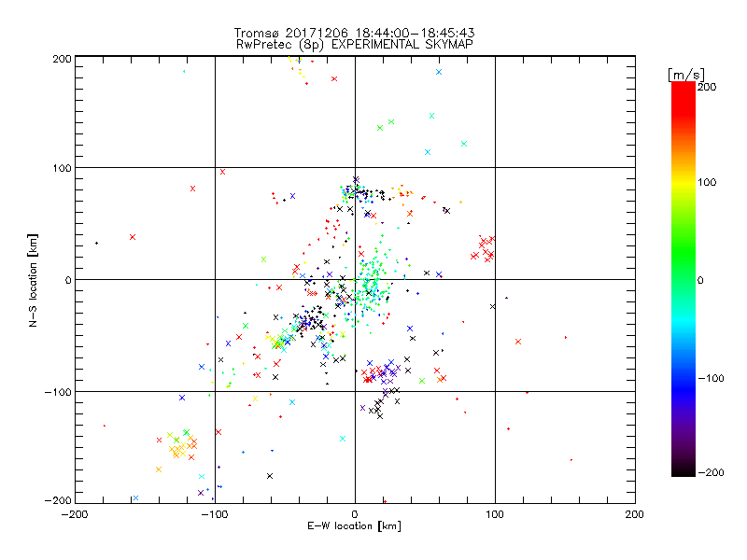Click the subtitle 'RwPretec (8p) EXPERIMENTAL SKYMAP'

(x=355, y=45)
